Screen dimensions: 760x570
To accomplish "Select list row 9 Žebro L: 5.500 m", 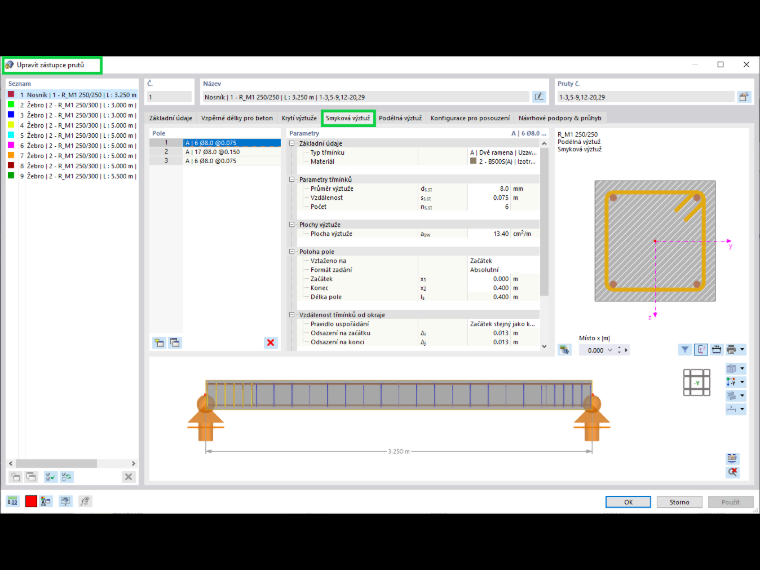I will [x=72, y=176].
